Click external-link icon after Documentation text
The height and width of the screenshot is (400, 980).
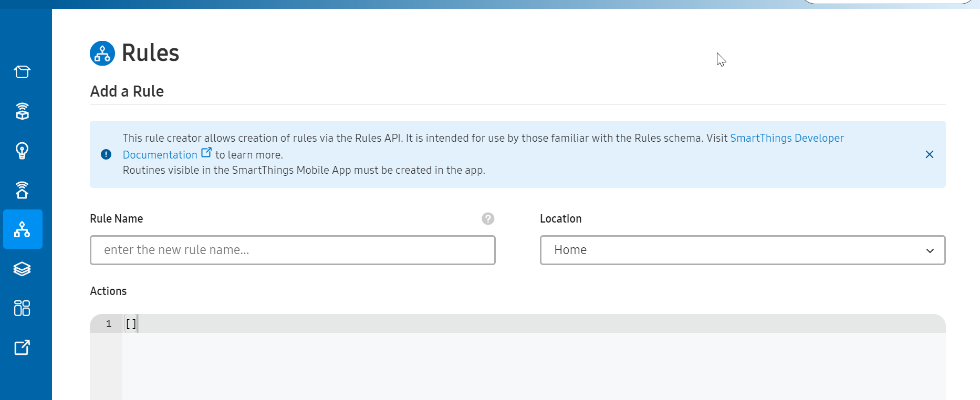coord(206,153)
